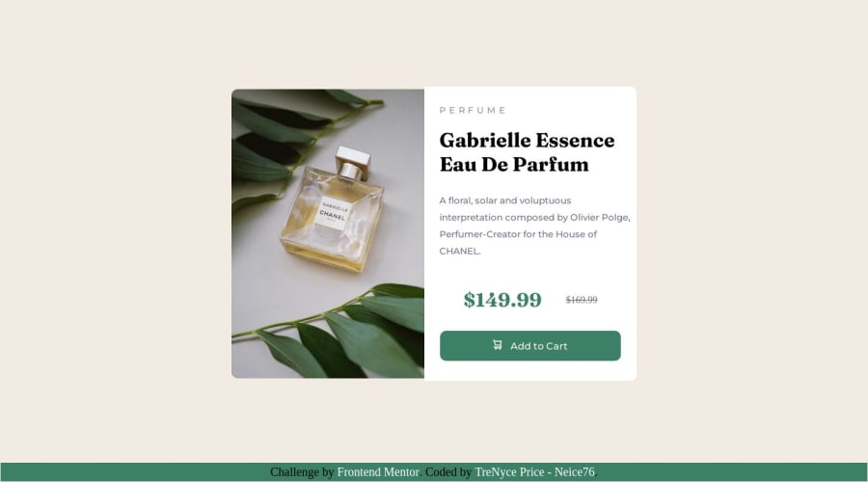The image size is (868, 482).
Task: Click the product description paragraph
Action: tap(534, 226)
